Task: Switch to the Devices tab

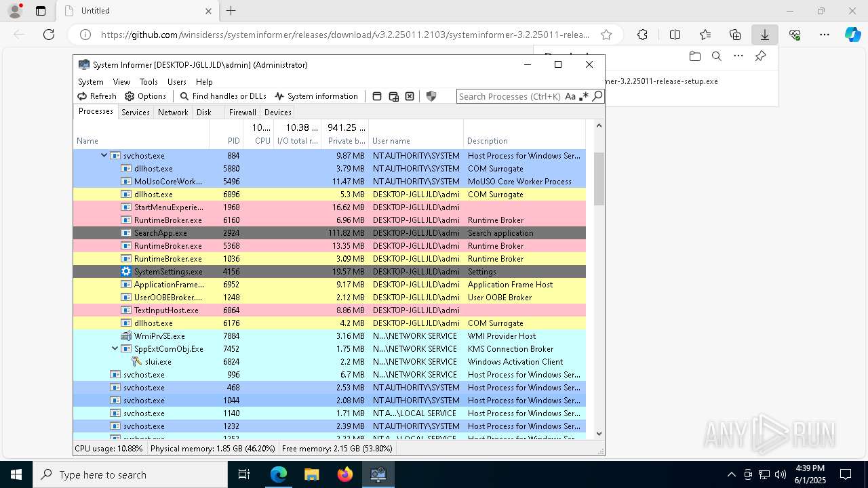Action: pos(278,113)
